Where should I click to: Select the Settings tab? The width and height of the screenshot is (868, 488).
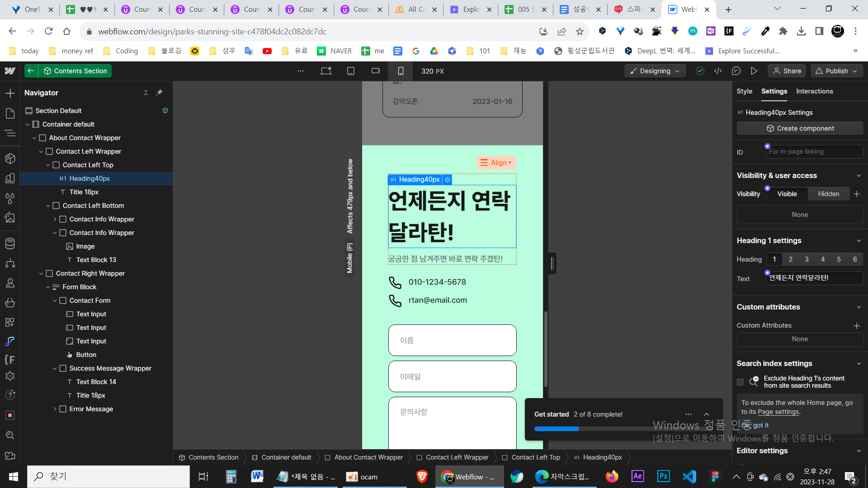(x=774, y=91)
